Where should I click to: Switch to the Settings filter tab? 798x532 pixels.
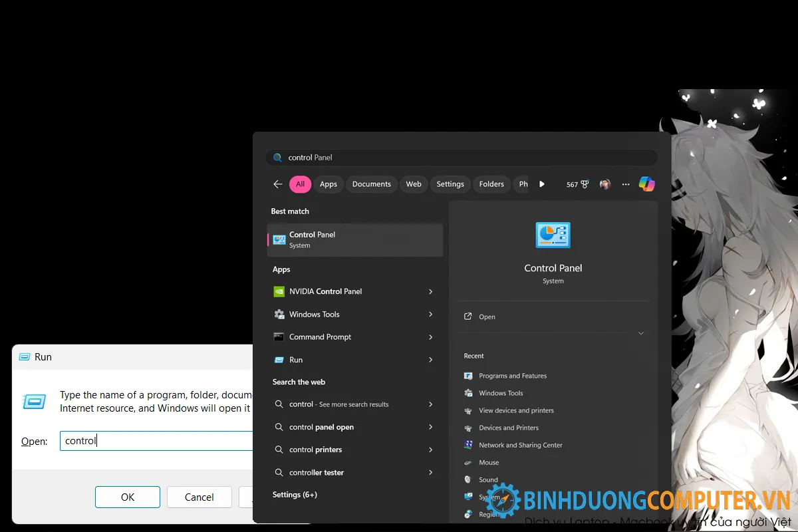point(450,184)
